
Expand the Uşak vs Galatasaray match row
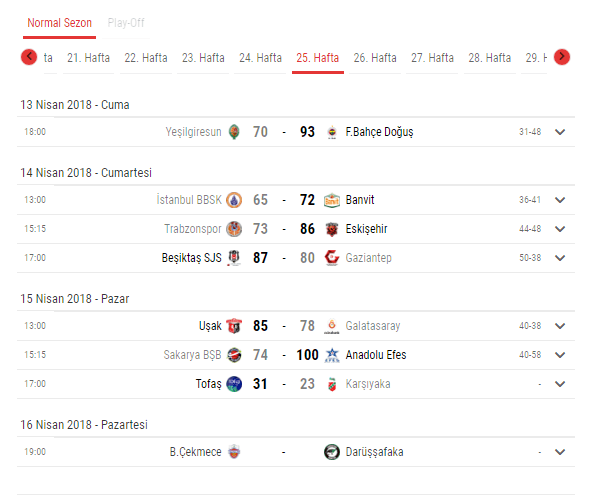pyautogui.click(x=560, y=326)
